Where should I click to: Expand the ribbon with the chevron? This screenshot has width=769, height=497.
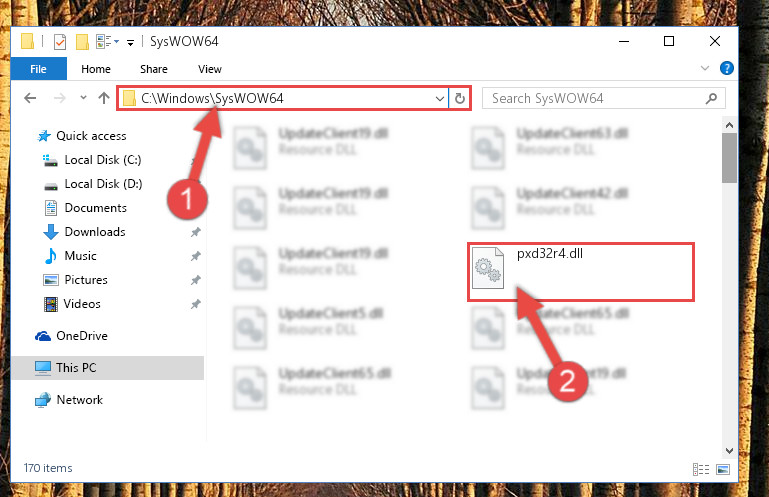pos(705,68)
